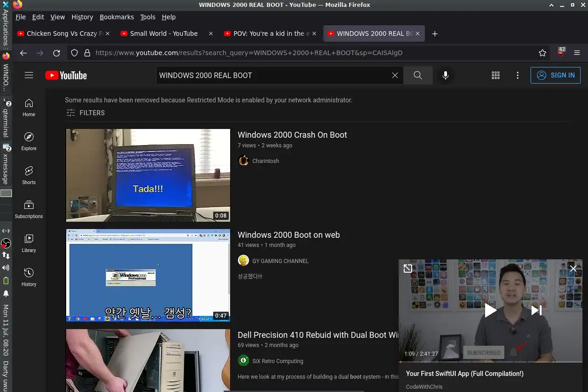The image size is (588, 392).
Task: Open Your First SwiftUI App miniplayer title
Action: point(464,374)
